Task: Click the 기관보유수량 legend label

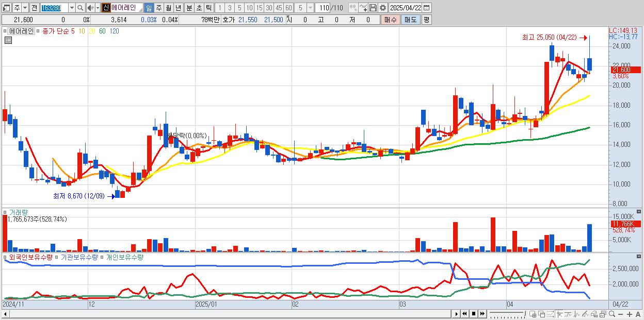Action: pyautogui.click(x=79, y=257)
